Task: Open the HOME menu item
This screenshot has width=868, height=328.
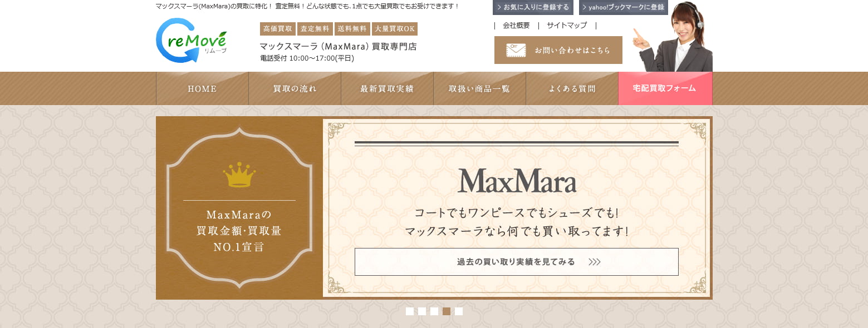Action: [x=202, y=88]
